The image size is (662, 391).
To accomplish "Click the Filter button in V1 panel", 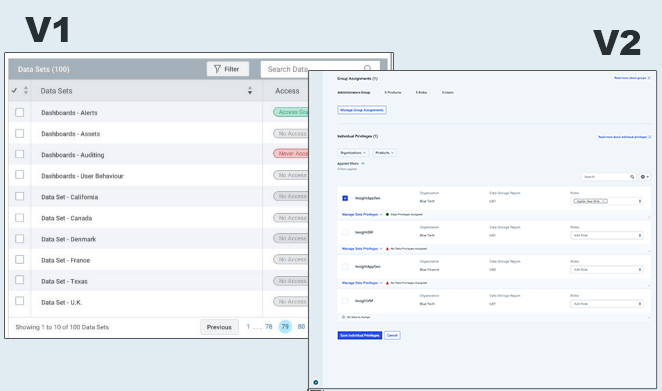I will pyautogui.click(x=228, y=69).
